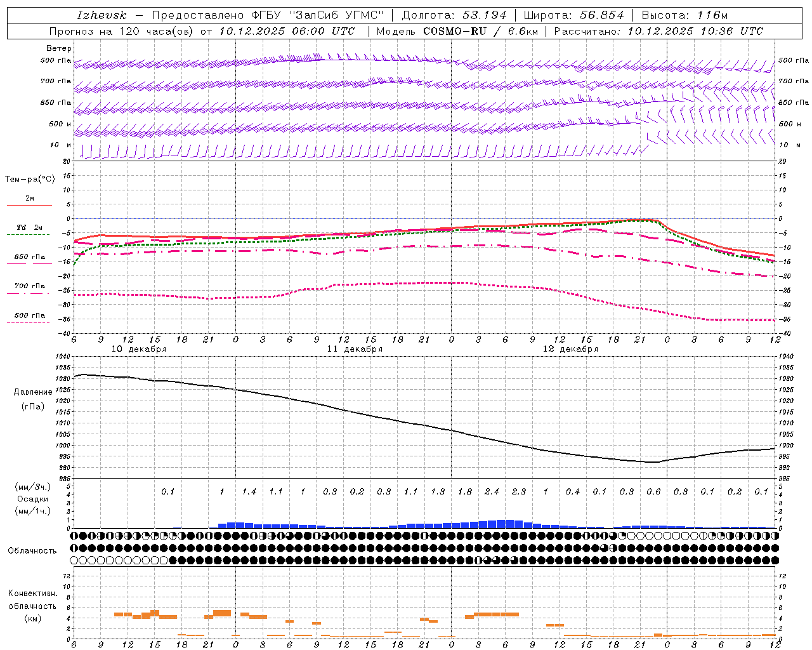Click the date label 12 декабря
The width and height of the screenshot is (812, 650).
[570, 349]
